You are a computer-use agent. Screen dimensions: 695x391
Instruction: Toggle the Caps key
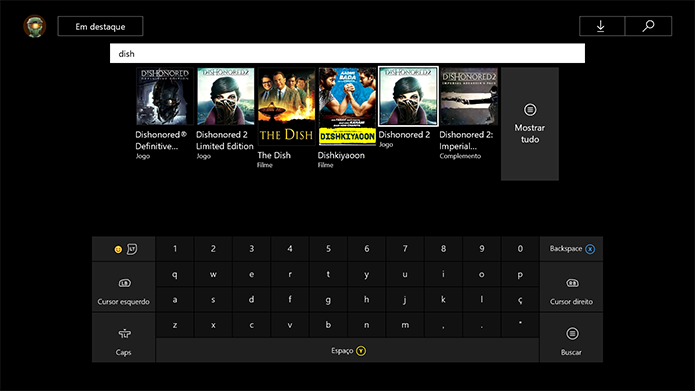[x=124, y=338]
